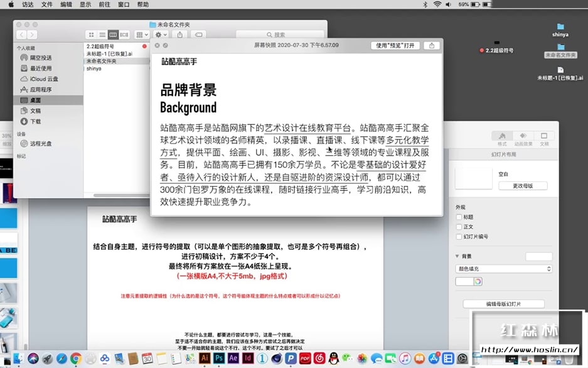The height and width of the screenshot is (368, 588).
Task: Select 未命名文件夹 folder on the desktop
Action: 560,51
